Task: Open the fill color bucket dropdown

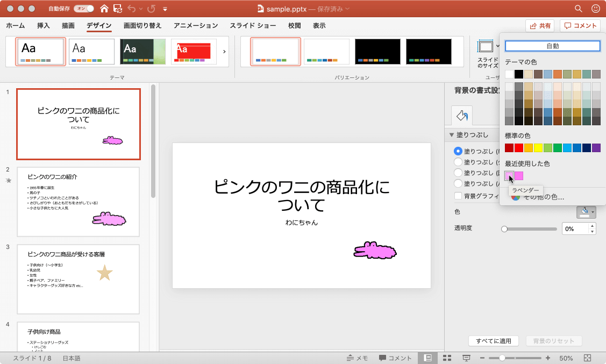Action: click(586, 212)
